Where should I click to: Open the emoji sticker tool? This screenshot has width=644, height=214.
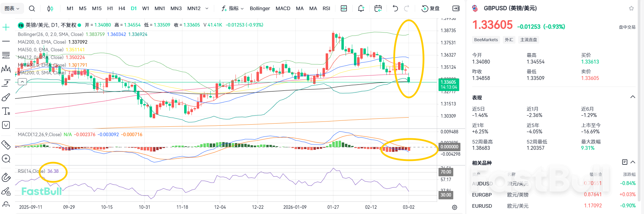pyautogui.click(x=6, y=125)
